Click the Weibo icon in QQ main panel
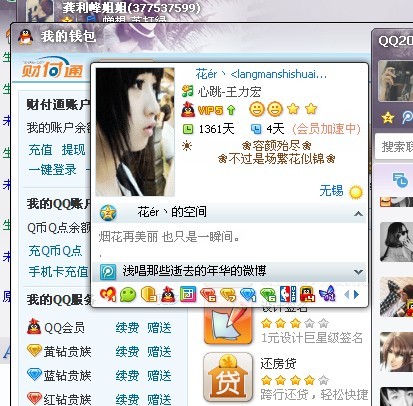Viewport: 413px width, 406px height. [x=407, y=117]
